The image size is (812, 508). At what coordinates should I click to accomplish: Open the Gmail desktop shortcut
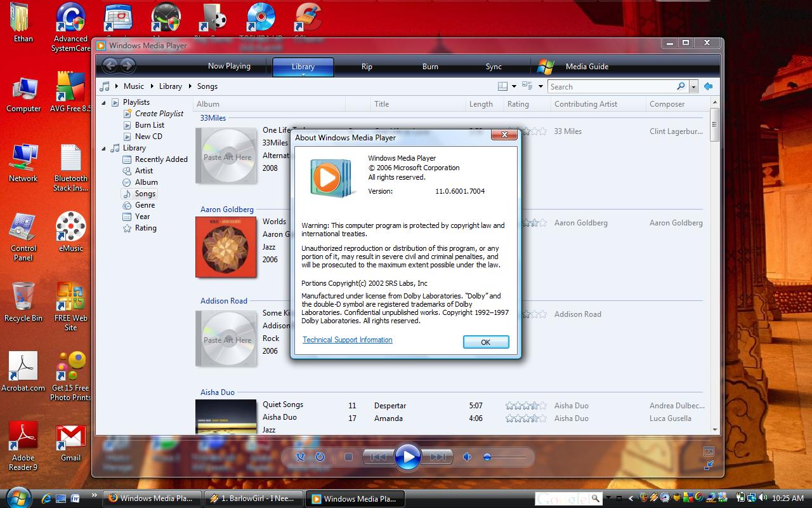[70, 443]
